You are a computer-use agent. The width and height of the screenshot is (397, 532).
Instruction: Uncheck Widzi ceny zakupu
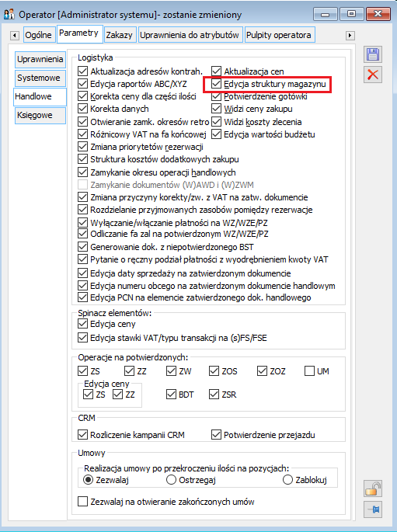tap(217, 109)
